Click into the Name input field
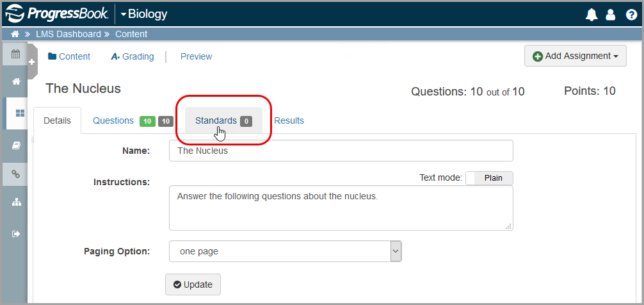 [x=341, y=151]
